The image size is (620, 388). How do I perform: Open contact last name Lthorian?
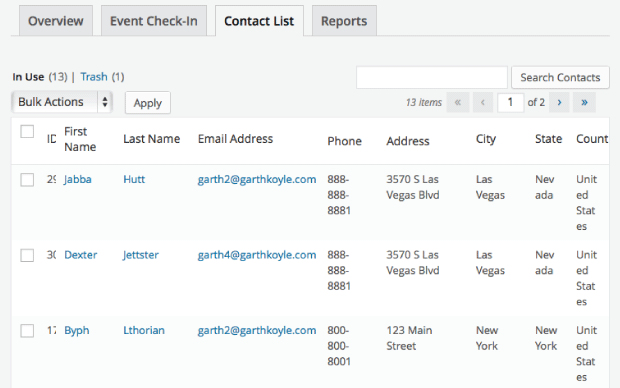pyautogui.click(x=144, y=331)
